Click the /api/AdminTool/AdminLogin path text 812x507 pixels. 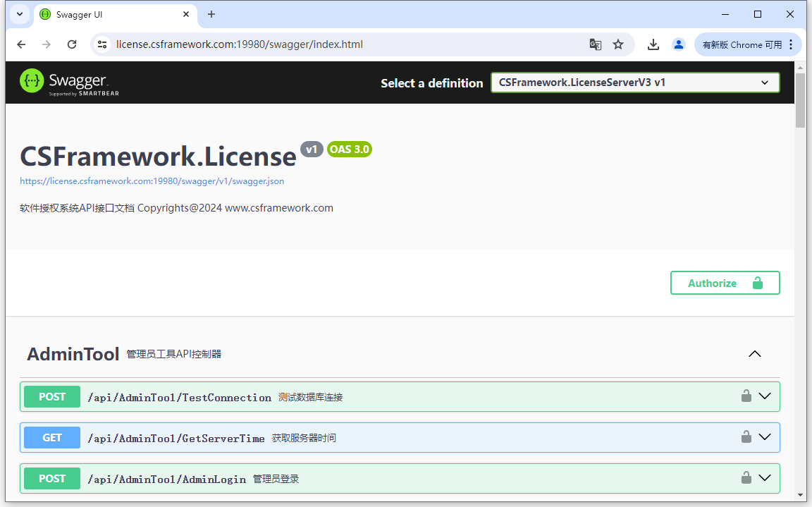click(x=167, y=479)
